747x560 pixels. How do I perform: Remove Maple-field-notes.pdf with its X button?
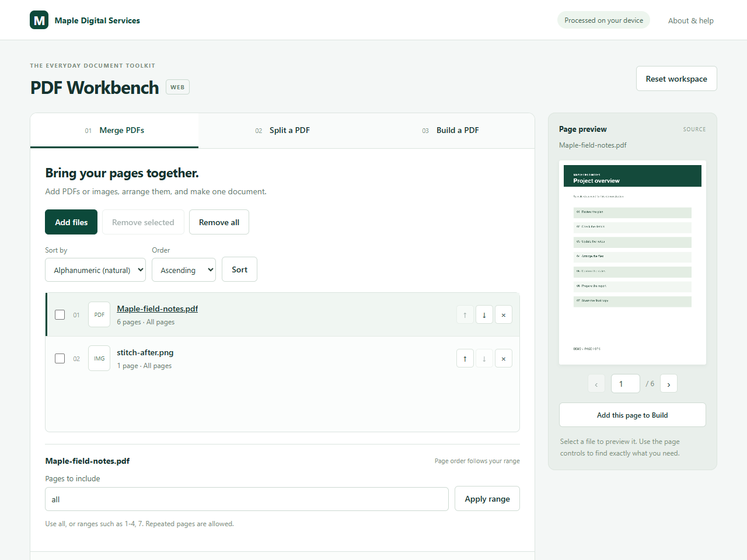504,315
